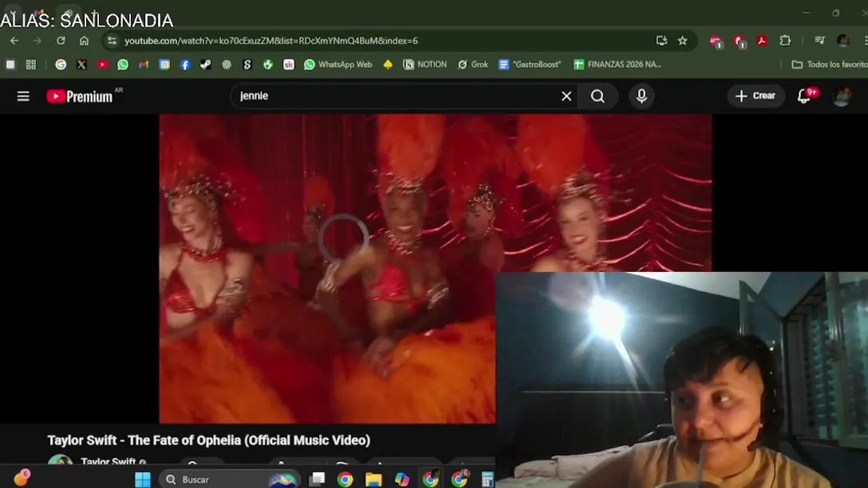The width and height of the screenshot is (868, 488).
Task: Open the Chrome profile avatar
Action: pos(843,41)
